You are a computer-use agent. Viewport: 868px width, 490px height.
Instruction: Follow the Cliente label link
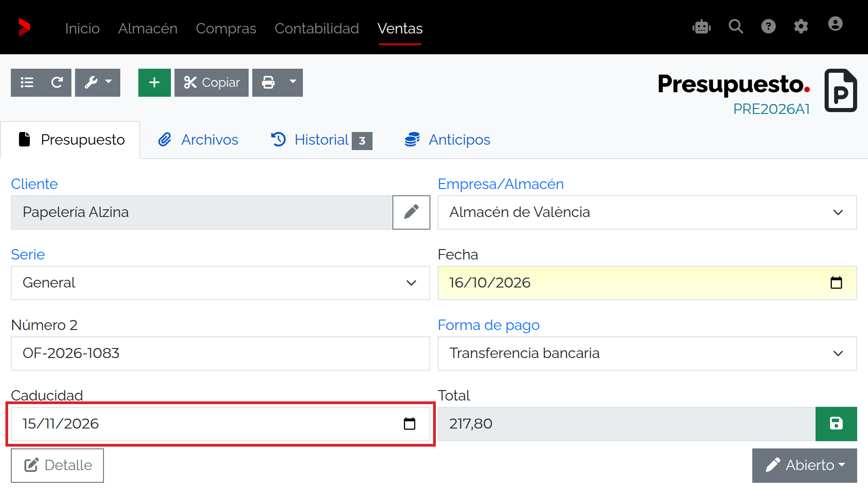coord(34,184)
